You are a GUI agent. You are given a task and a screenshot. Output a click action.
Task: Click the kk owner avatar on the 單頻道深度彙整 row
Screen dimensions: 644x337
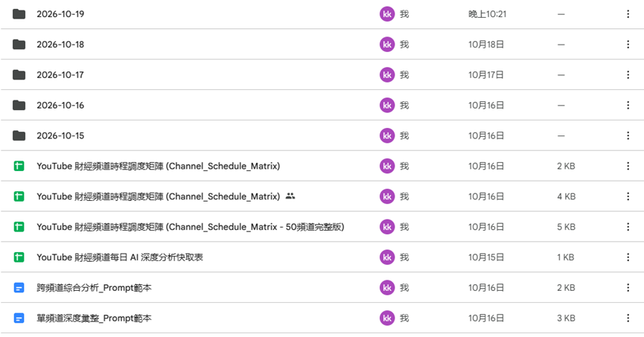click(387, 318)
